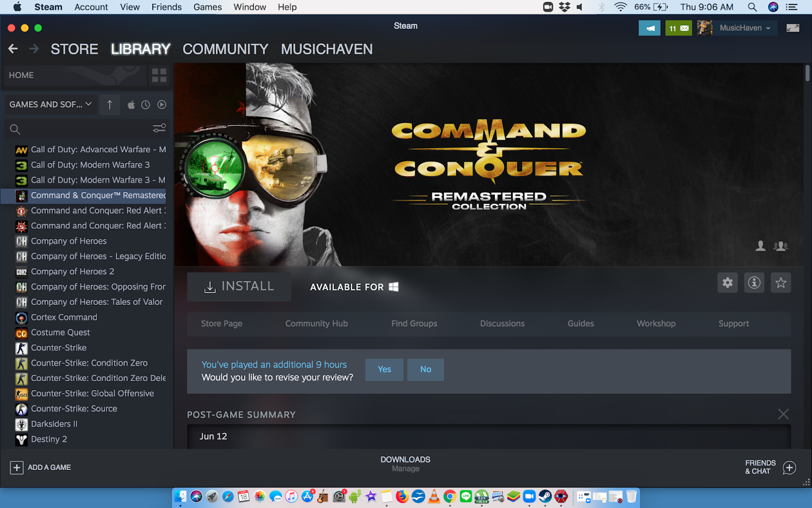Open the Community Hub link
This screenshot has height=508, width=812.
(317, 324)
